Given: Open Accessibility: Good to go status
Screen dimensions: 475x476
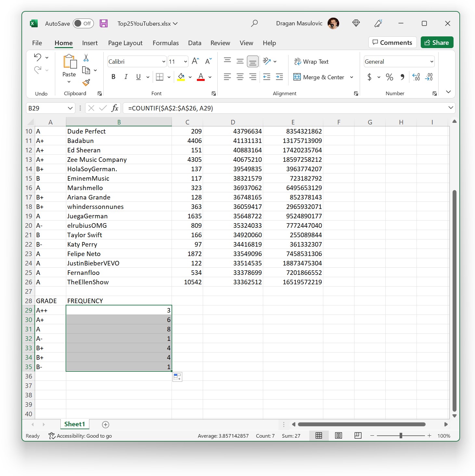Looking at the screenshot, I should pos(80,436).
